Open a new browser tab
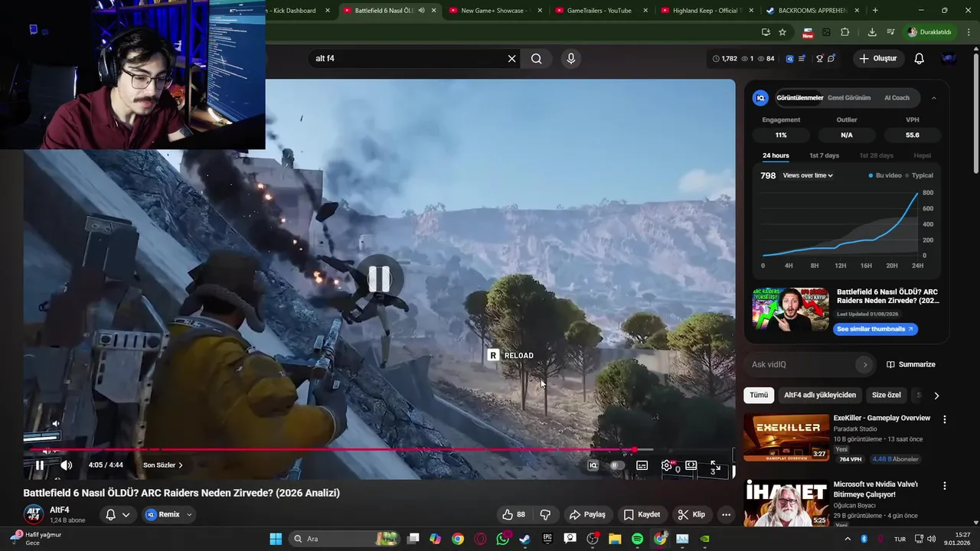980x551 pixels. (x=875, y=11)
